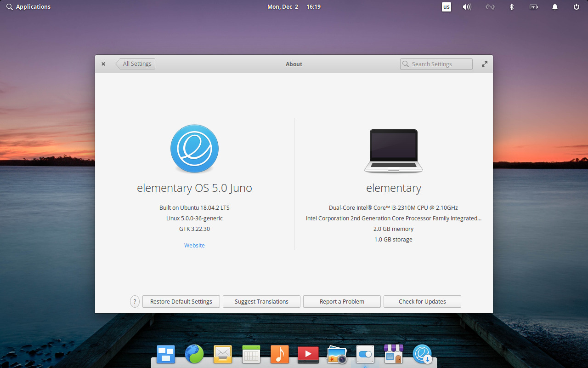Open the power session menu

576,6
